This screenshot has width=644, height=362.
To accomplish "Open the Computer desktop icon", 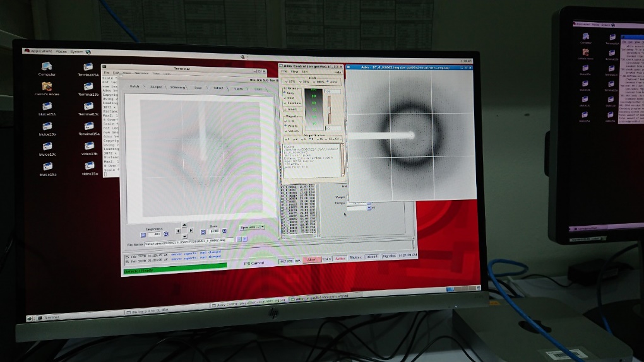I will (47, 66).
